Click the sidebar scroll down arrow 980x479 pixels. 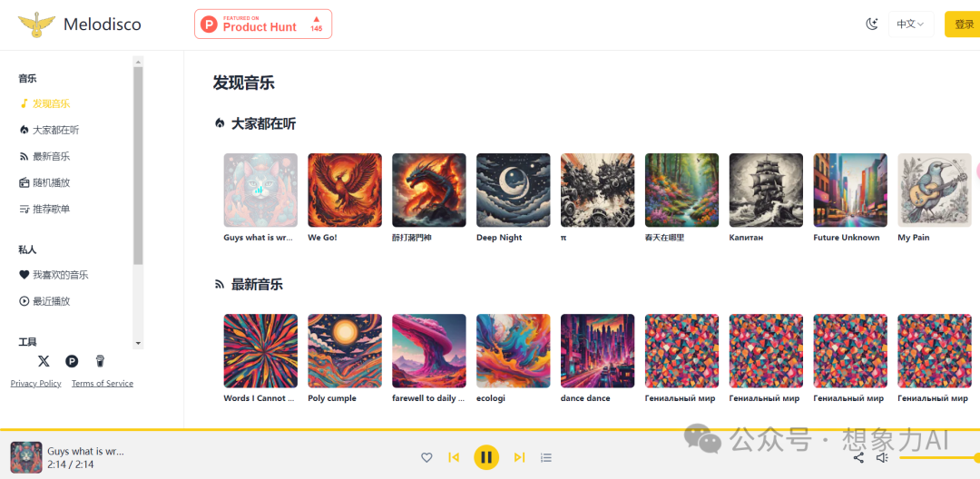click(x=138, y=344)
